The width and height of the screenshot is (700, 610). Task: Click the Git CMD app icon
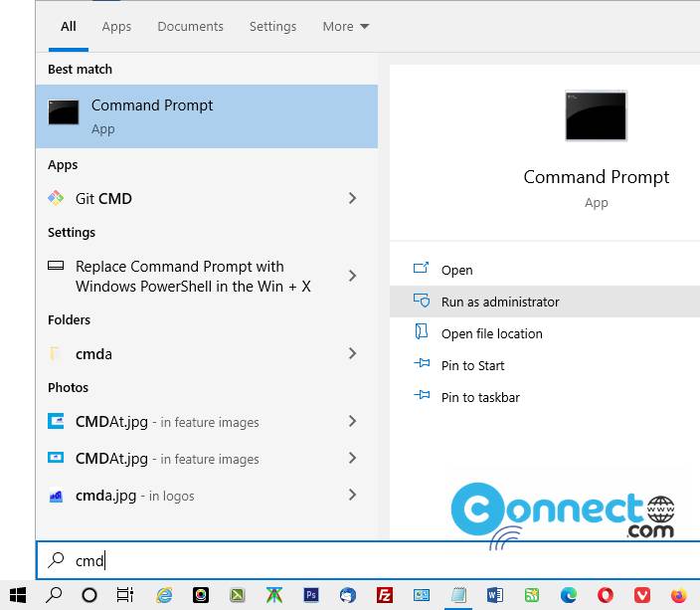56,198
